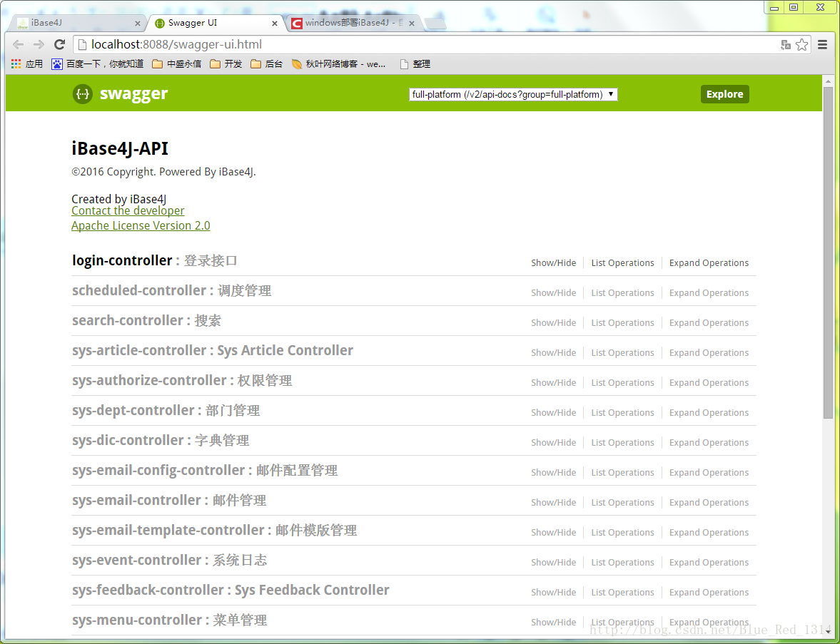Viewport: 840px width, 644px height.
Task: Toggle Show/Hide for sys-email-controller
Action: (553, 503)
